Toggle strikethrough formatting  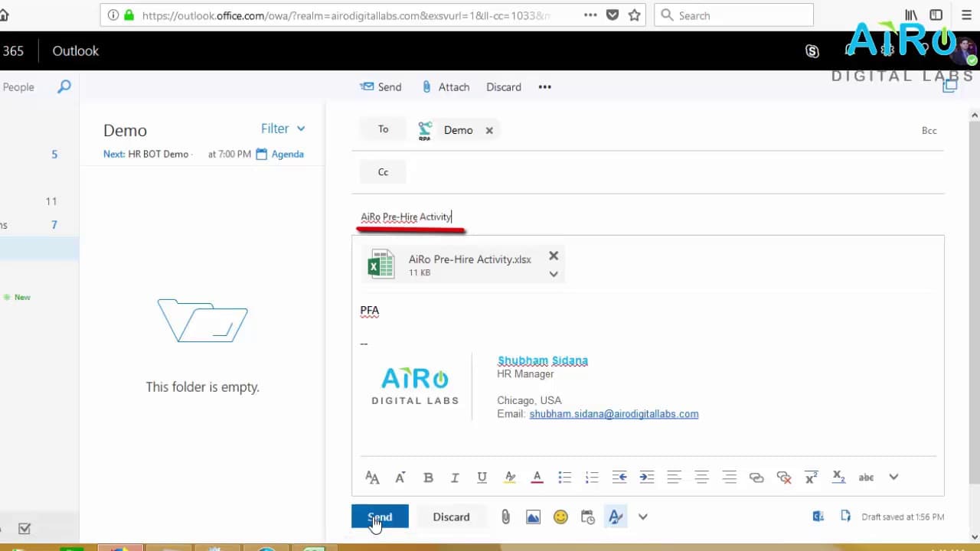click(x=866, y=478)
